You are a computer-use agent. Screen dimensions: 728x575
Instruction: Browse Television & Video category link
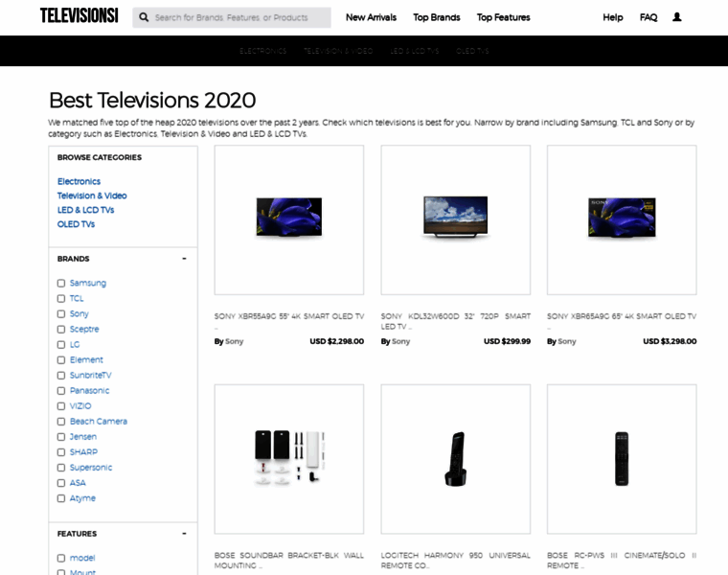[92, 196]
